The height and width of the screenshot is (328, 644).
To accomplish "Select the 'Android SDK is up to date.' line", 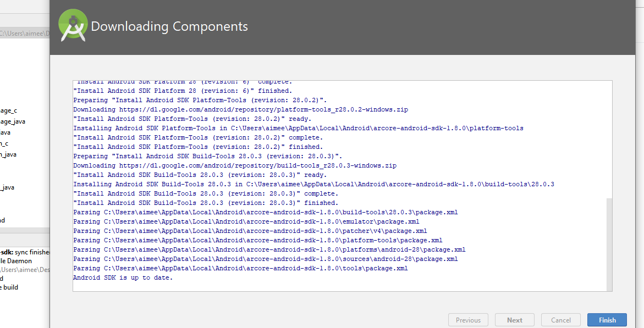I will (x=123, y=278).
